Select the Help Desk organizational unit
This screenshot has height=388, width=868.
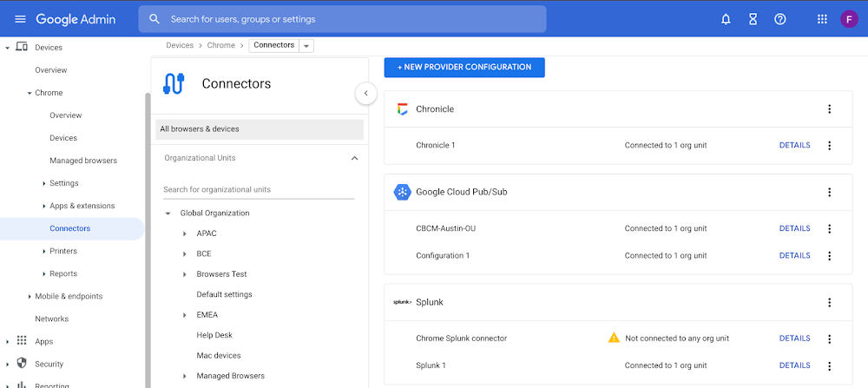(214, 335)
